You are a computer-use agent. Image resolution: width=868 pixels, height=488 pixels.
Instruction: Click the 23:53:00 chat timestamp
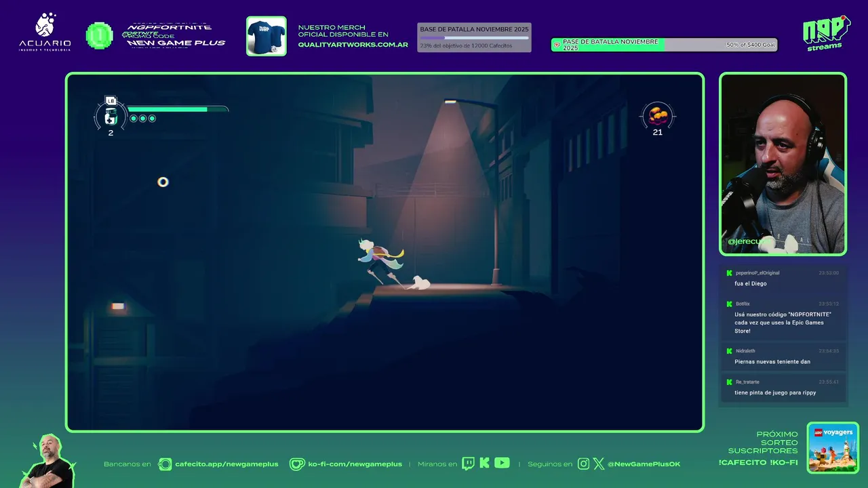click(829, 273)
